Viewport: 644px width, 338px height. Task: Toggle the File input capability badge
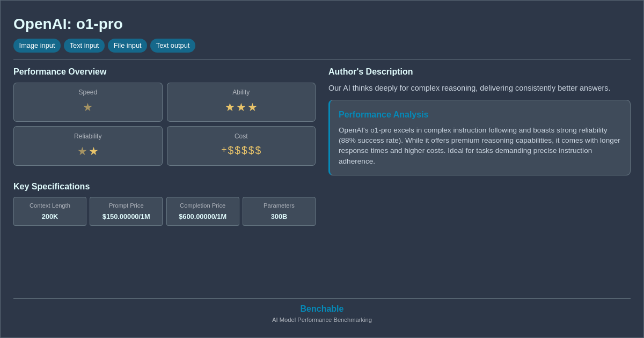(127, 46)
